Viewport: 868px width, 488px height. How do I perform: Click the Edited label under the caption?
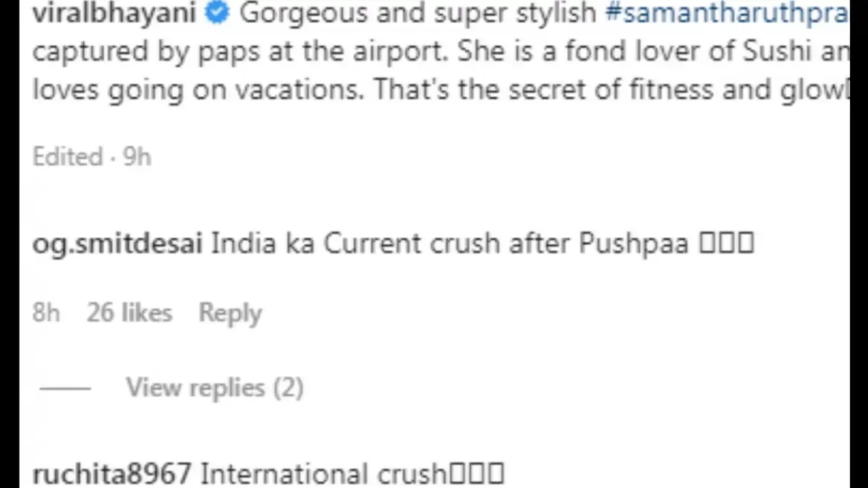[x=67, y=157]
